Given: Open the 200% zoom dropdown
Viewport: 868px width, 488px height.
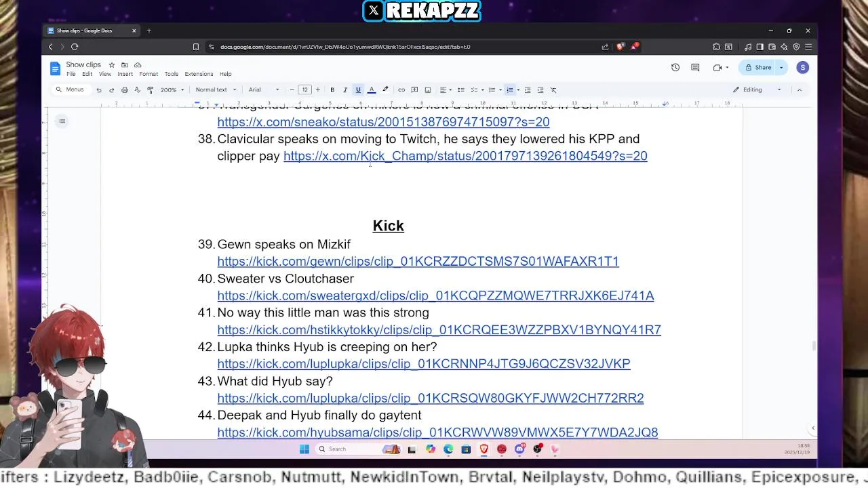Looking at the screenshot, I should coord(172,90).
